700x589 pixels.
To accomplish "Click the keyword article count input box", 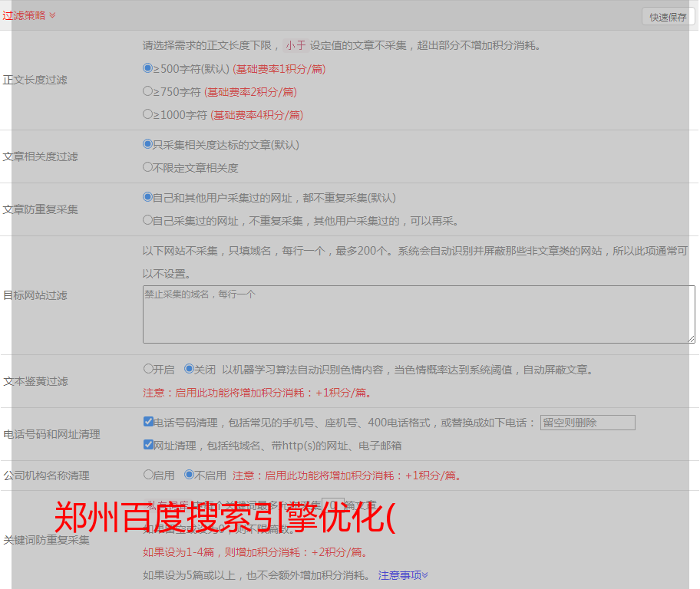I will tap(333, 505).
